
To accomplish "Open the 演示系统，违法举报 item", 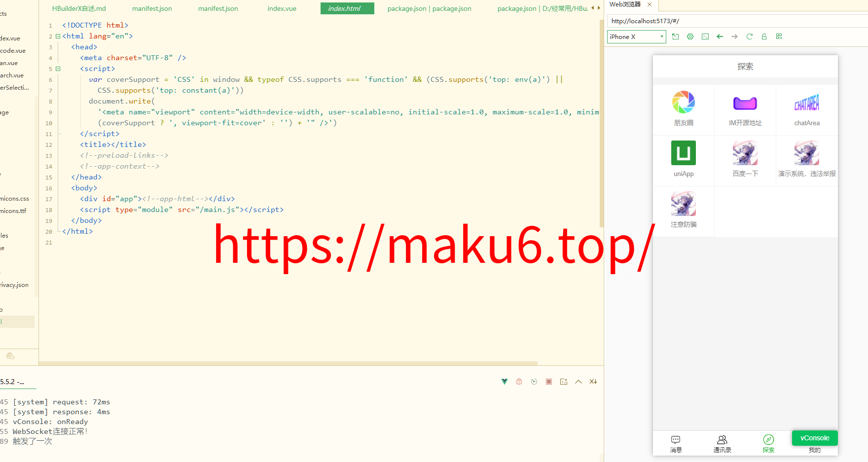I will tap(807, 161).
